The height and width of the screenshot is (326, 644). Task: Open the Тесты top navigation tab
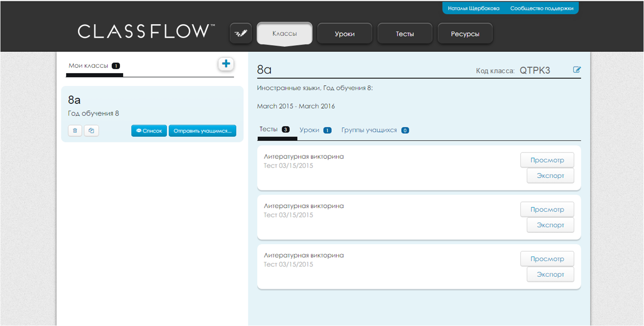pos(404,34)
